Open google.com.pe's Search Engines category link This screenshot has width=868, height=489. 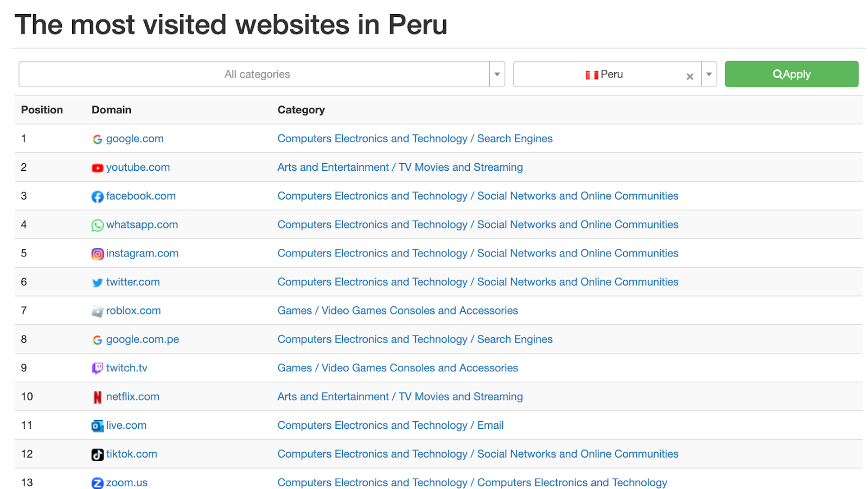click(415, 340)
